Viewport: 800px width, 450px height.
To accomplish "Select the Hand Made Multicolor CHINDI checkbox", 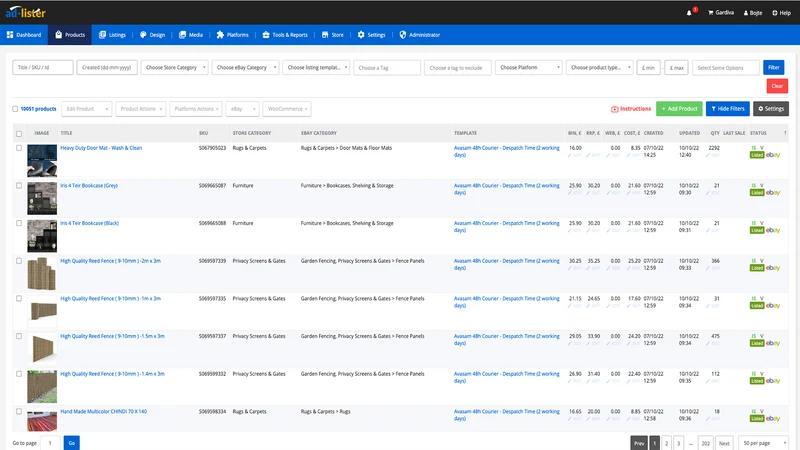I will (x=19, y=411).
